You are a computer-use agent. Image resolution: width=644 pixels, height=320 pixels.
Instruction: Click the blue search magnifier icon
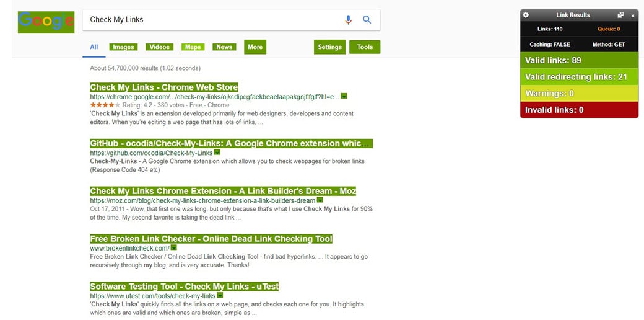[367, 20]
